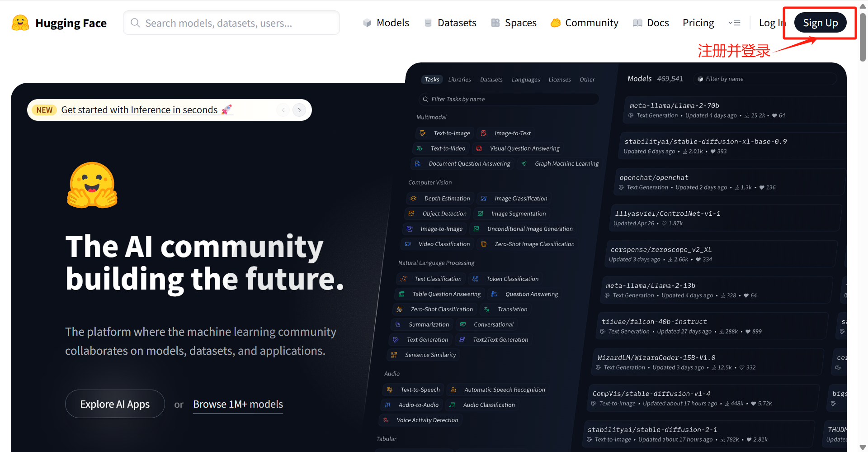
Task: Click the search magnifier icon
Action: pyautogui.click(x=135, y=23)
